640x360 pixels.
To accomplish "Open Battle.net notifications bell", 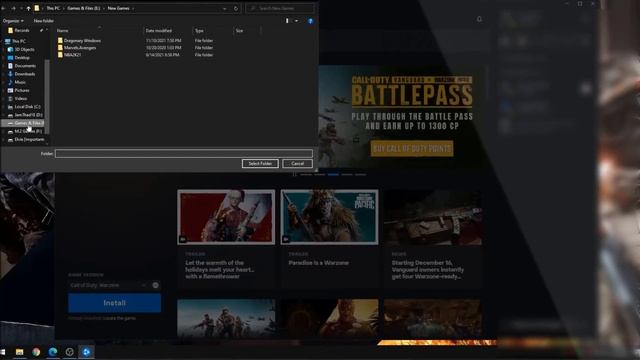I will [479, 19].
